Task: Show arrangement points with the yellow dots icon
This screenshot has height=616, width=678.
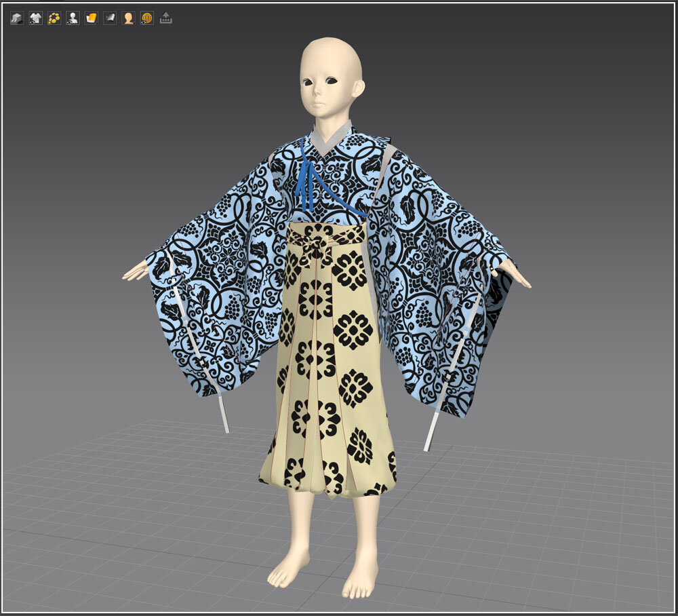Action: click(x=54, y=18)
